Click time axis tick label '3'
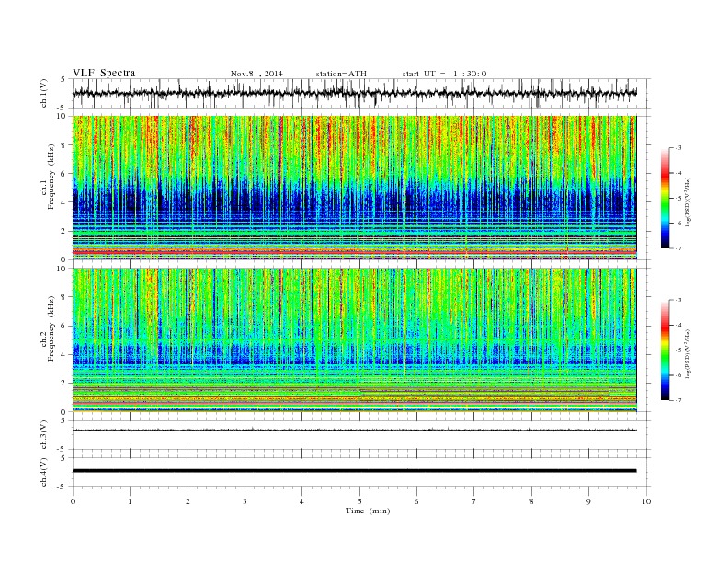The image size is (728, 563). [x=245, y=501]
